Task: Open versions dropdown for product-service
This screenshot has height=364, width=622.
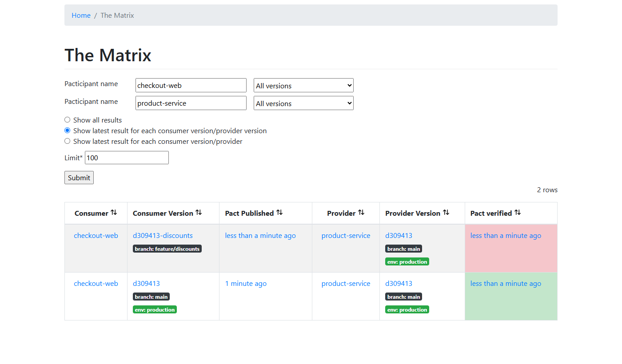Action: click(303, 103)
